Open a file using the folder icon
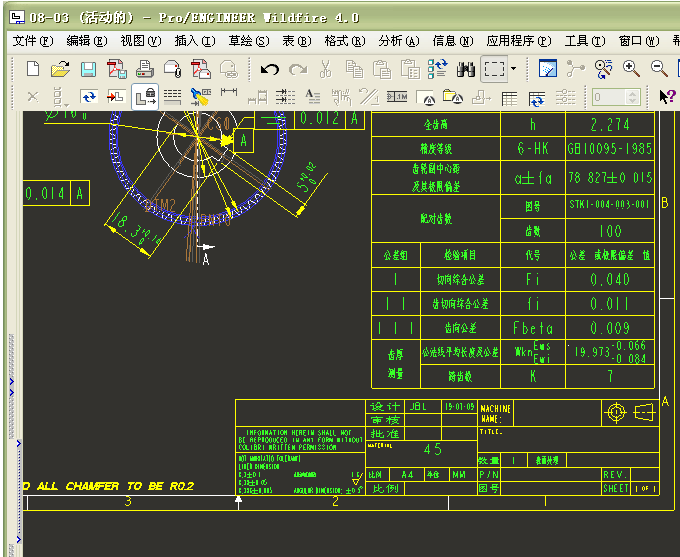The image size is (680, 557). [x=61, y=69]
